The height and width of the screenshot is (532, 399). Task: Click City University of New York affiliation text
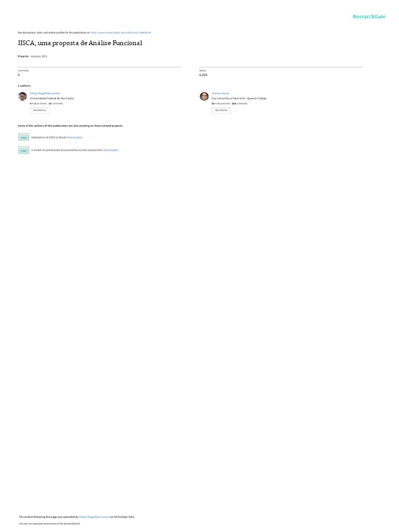[239, 98]
